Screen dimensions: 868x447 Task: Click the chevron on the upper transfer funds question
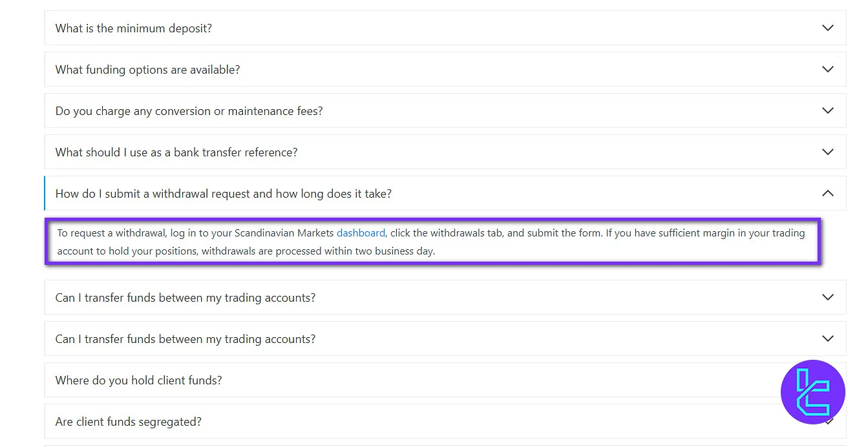827,298
